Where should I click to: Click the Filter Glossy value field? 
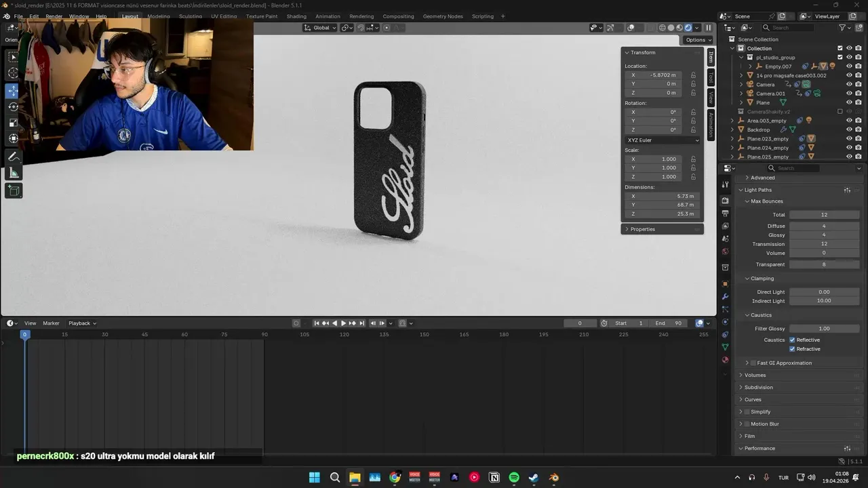pyautogui.click(x=824, y=329)
